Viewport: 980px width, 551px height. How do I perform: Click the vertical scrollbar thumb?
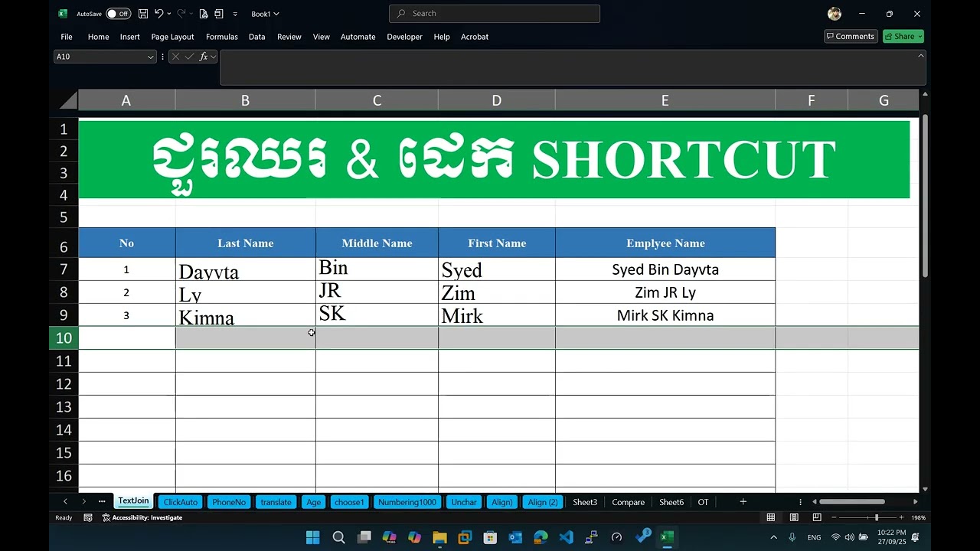[x=925, y=195]
